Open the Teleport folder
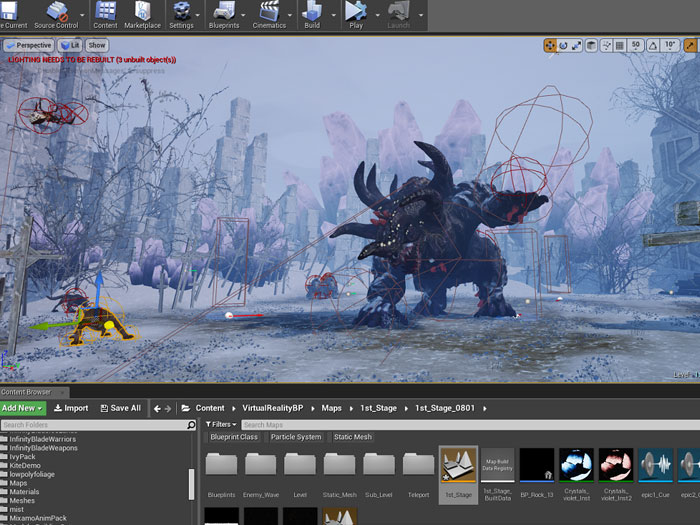This screenshot has height=525, width=700. click(x=418, y=475)
